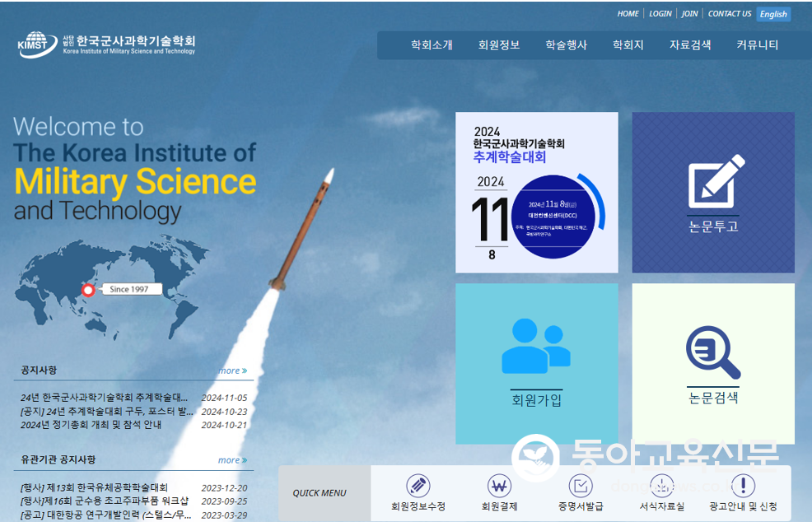The height and width of the screenshot is (522, 812).
Task: Open the 회원가입 people icon tile
Action: point(536,363)
